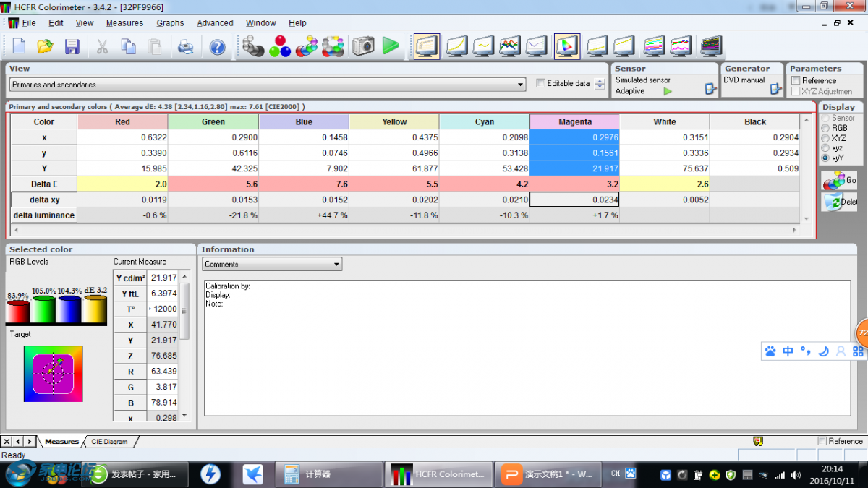Image resolution: width=868 pixels, height=488 pixels.
Task: Enable the Editable data checkbox
Action: click(540, 83)
